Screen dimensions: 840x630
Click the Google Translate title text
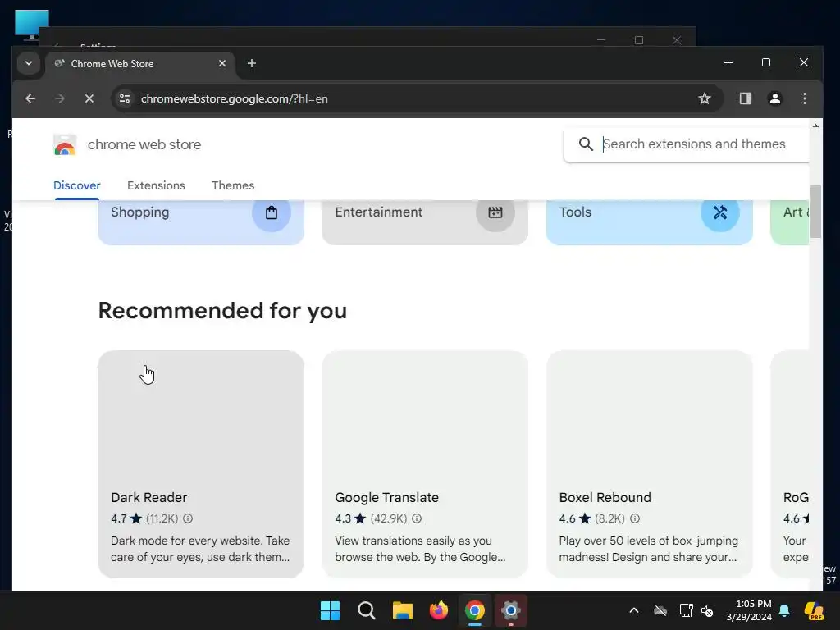(387, 498)
